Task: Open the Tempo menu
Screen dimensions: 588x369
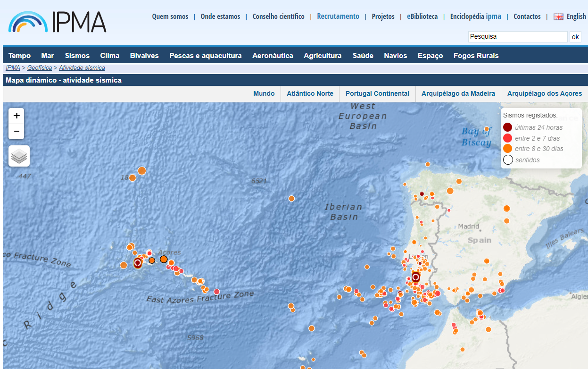Action: 19,56
